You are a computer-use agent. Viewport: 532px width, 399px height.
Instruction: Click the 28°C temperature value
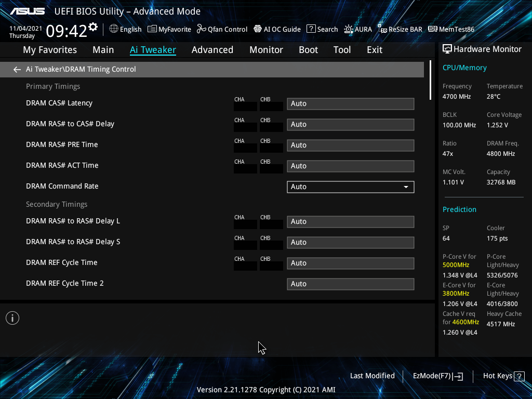(x=494, y=97)
